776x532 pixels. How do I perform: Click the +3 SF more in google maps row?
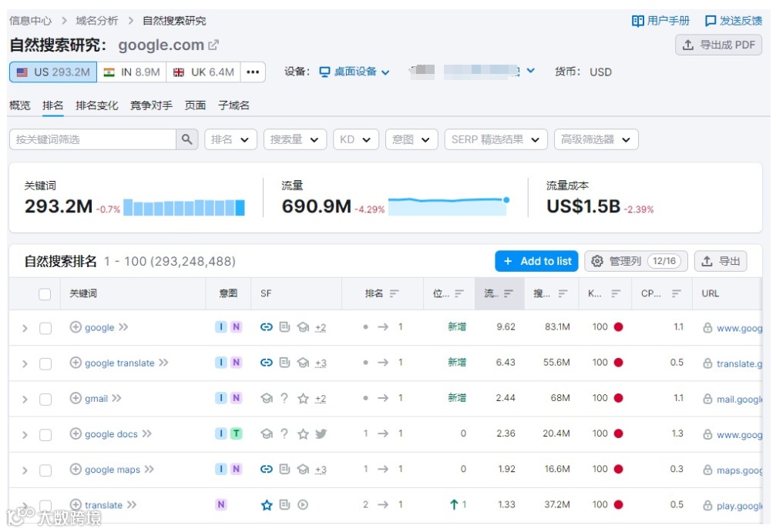tap(321, 470)
